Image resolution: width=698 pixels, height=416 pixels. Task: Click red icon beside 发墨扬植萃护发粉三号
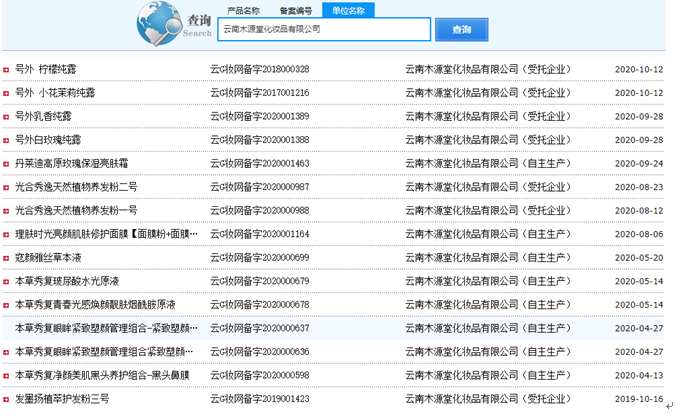click(6, 400)
